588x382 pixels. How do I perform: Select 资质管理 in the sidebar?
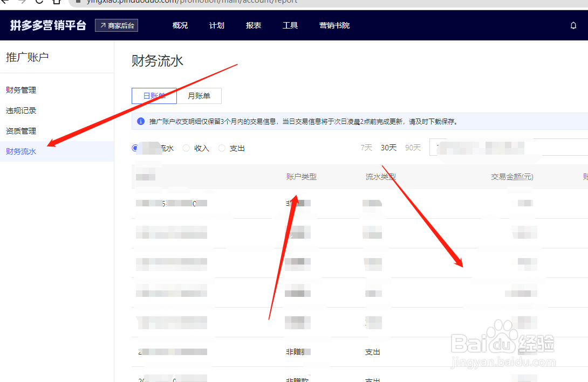click(x=21, y=131)
